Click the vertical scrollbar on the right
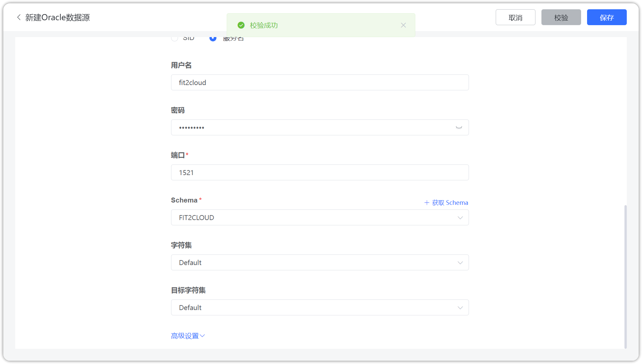The image size is (642, 364). click(625, 277)
